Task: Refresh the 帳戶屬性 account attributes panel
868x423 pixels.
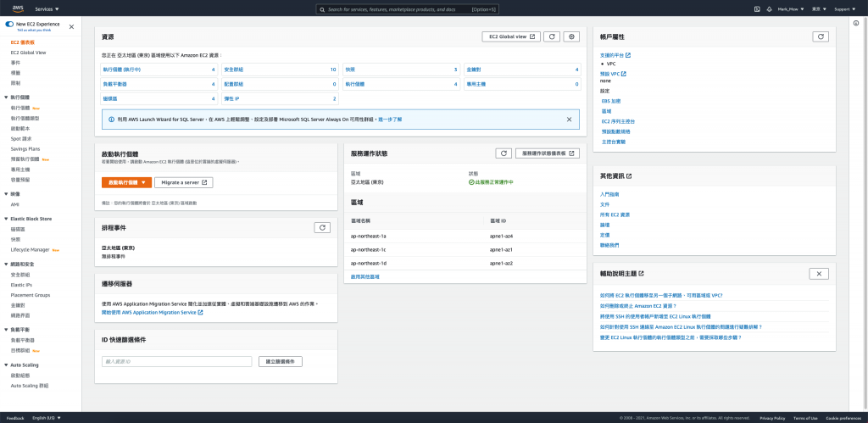Action: pos(821,36)
